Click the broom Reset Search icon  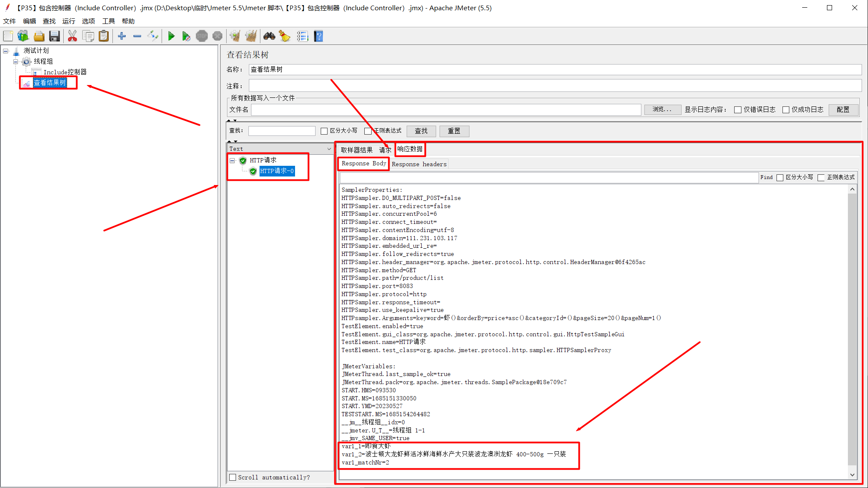[x=284, y=36]
